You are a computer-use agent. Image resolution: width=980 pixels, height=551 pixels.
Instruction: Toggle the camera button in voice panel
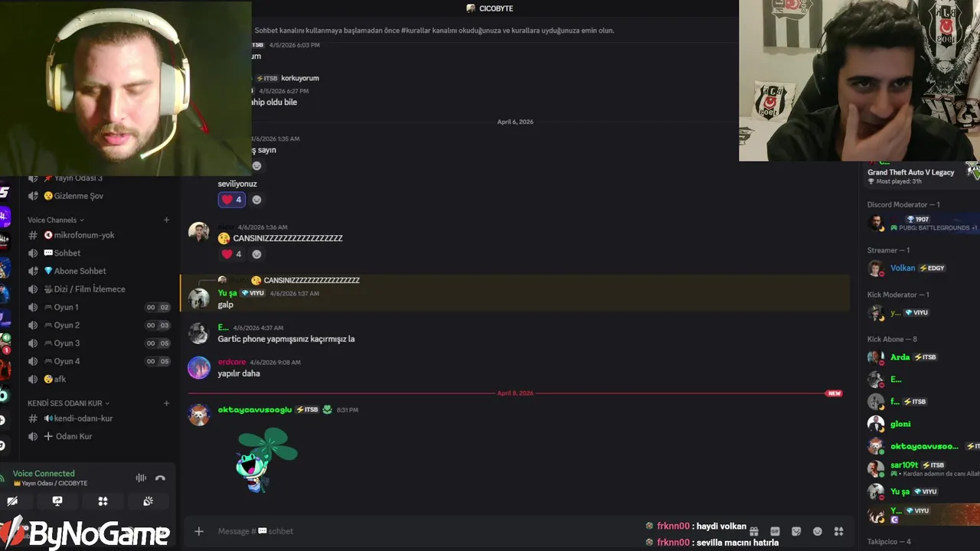(12, 501)
